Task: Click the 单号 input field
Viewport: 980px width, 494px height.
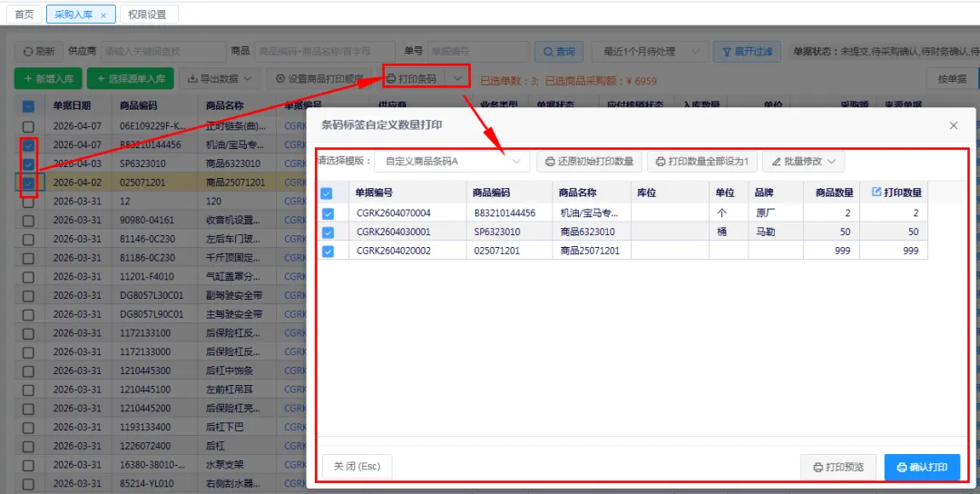Action: (x=477, y=52)
